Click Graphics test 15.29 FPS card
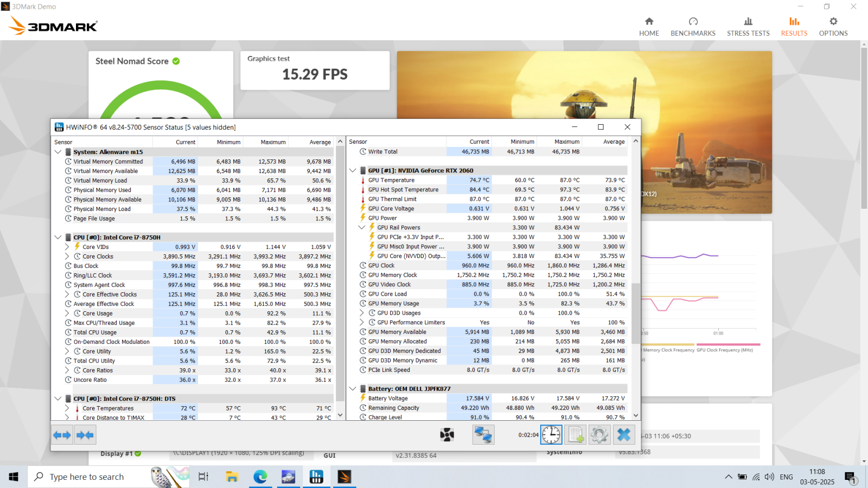This screenshot has width=868, height=488. (315, 70)
